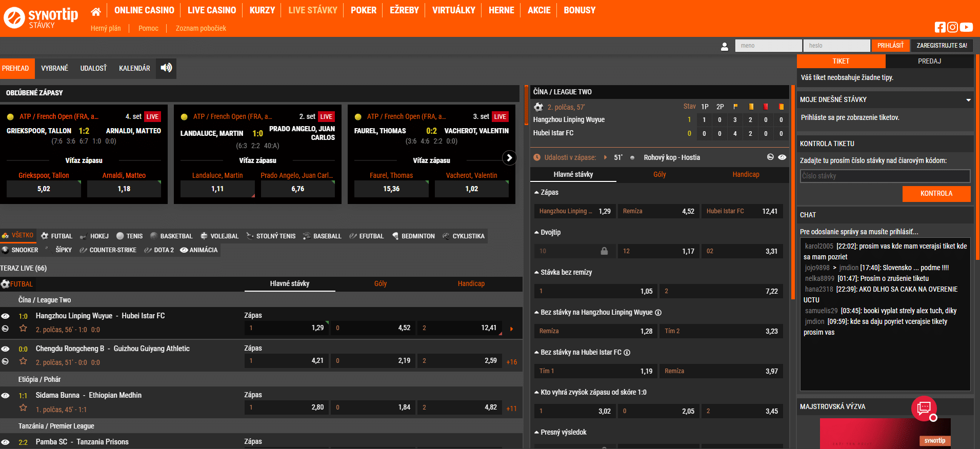Open Góly tab in Čína League Two panel
Viewport: 980px width, 449px height.
pos(659,175)
